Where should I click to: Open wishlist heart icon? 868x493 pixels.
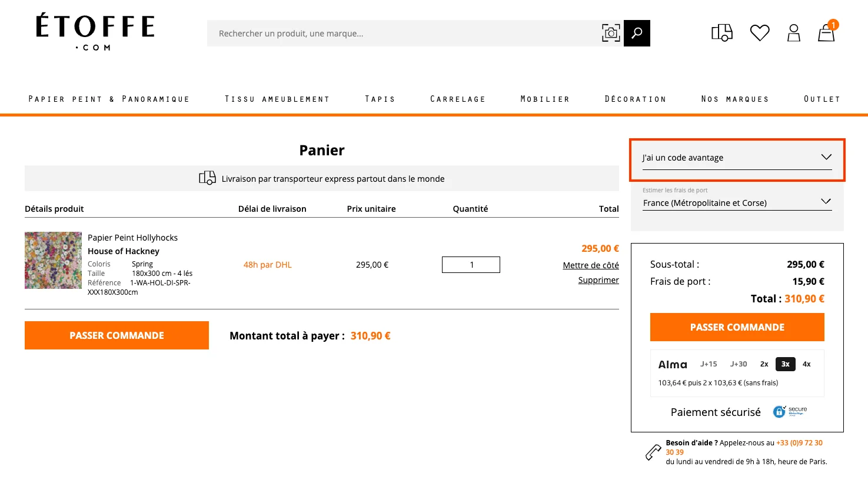point(760,33)
